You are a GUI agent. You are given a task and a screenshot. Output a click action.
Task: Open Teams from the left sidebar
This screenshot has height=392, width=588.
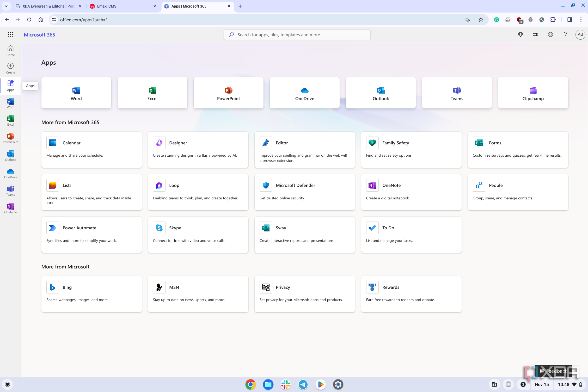(10, 191)
